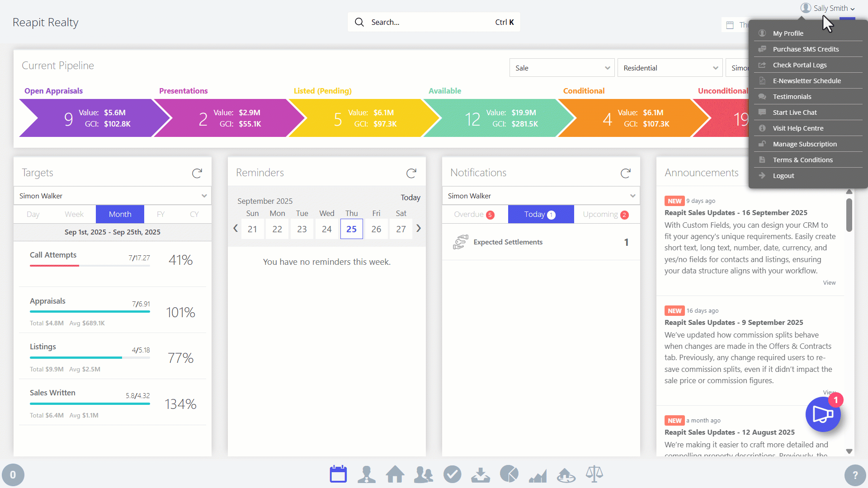The image size is (868, 488).
Task: Choose Purchase SMS Credits menu item
Action: [x=808, y=49]
